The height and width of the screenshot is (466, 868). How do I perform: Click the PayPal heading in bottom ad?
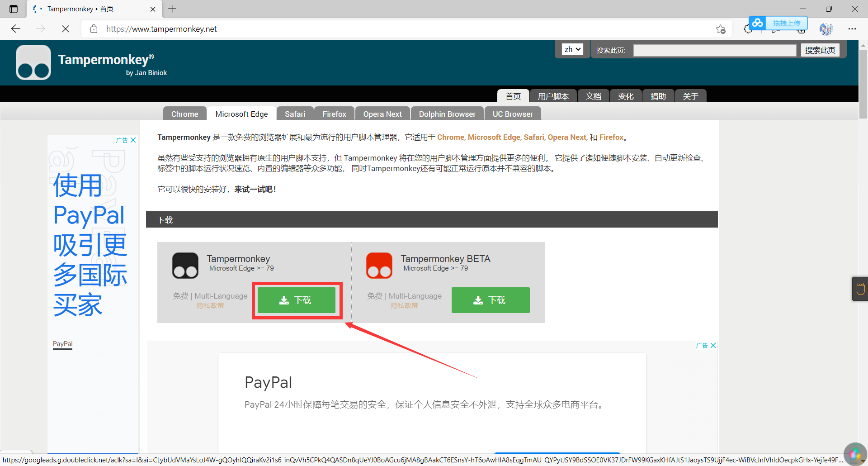269,382
